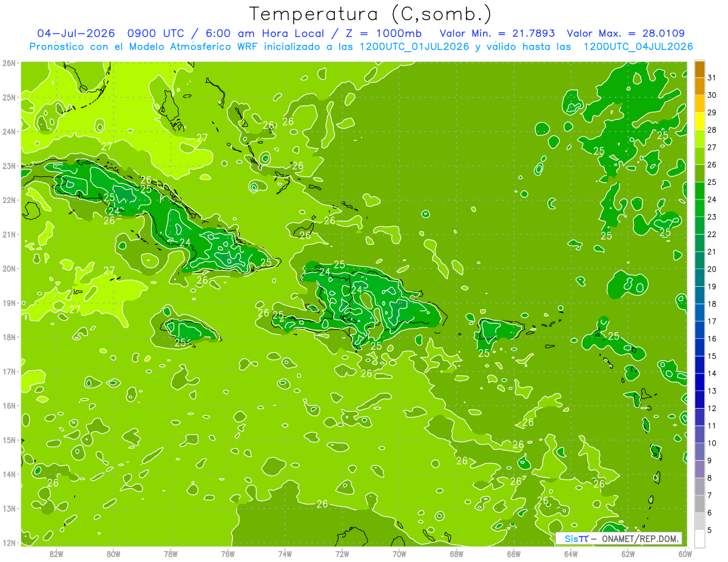Click the color bar segment between 23 and 24
Image resolution: width=728 pixels, height=562 pixels.
(x=699, y=208)
